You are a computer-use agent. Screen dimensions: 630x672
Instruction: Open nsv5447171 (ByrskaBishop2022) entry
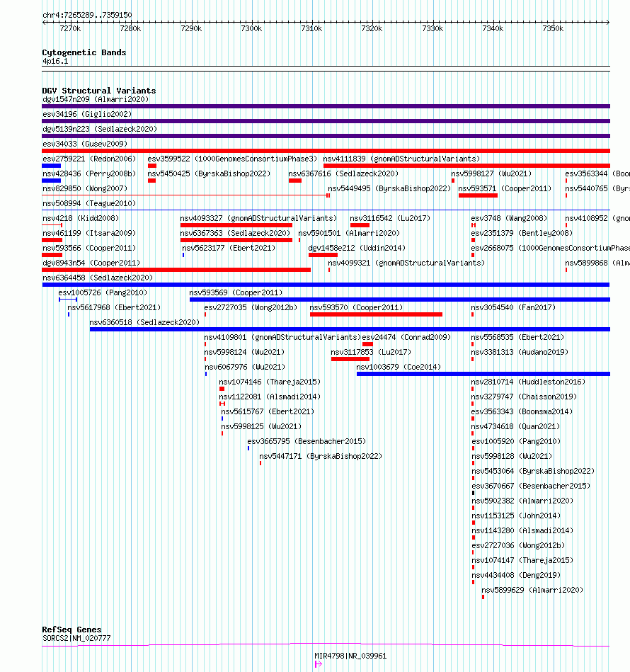coord(321,457)
